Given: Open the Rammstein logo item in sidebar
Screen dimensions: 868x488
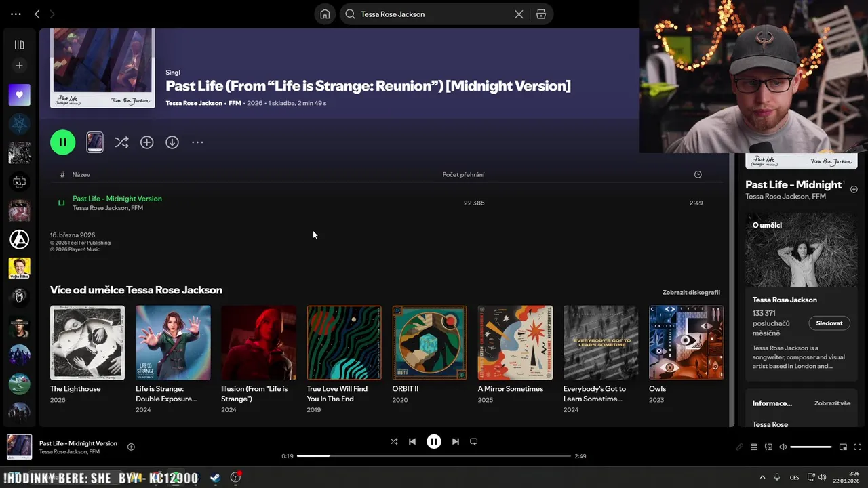Looking at the screenshot, I should coord(19,182).
